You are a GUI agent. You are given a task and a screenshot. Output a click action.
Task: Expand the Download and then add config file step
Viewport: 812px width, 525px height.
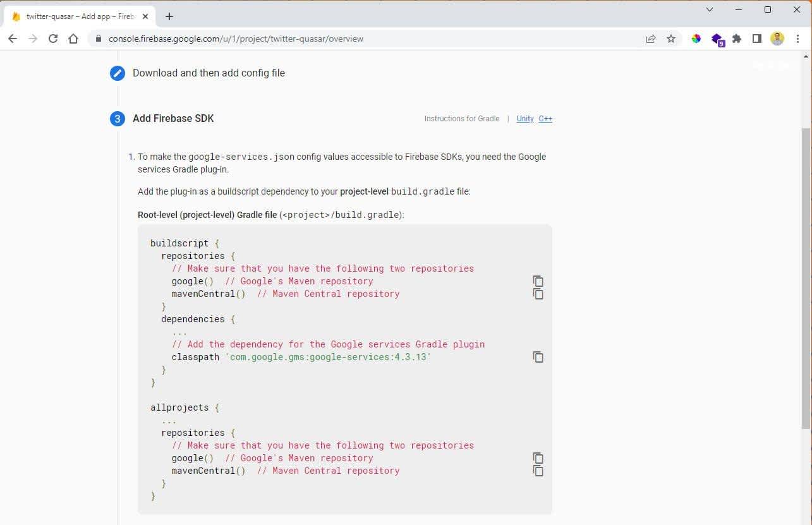pyautogui.click(x=209, y=73)
